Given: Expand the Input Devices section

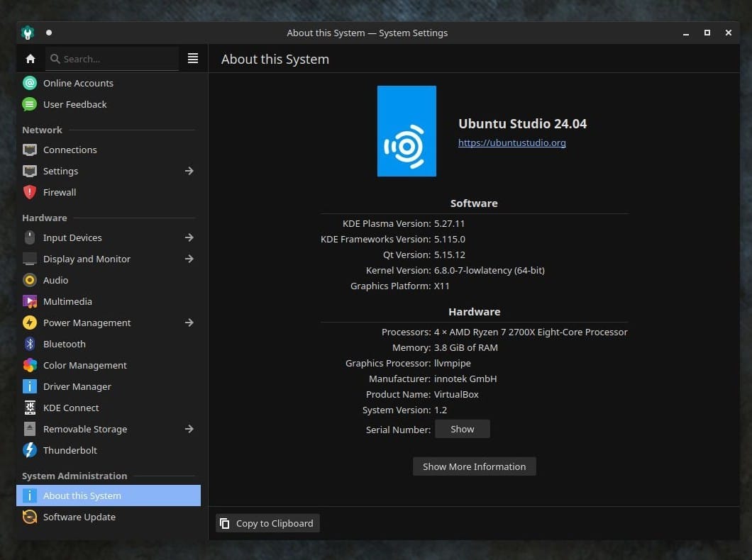Looking at the screenshot, I should pos(189,237).
